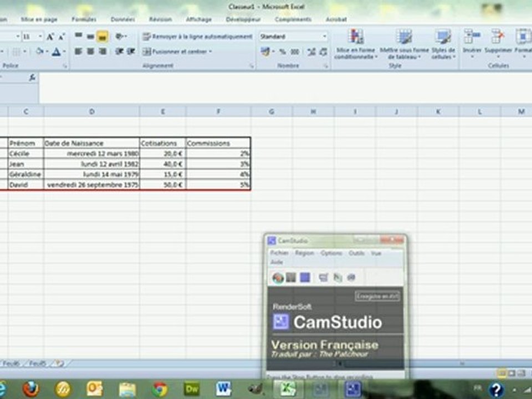Center text horizontally
The image size is (532, 399).
90,51
